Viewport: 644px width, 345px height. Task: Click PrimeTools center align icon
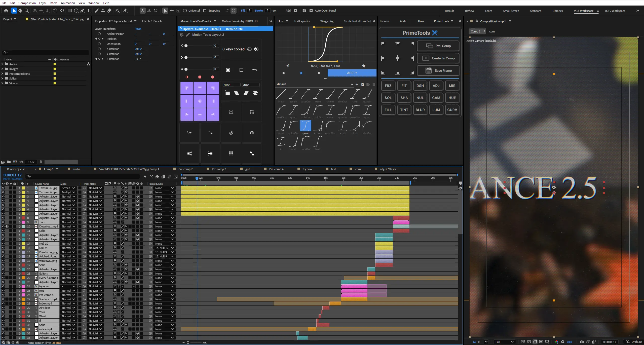(398, 58)
